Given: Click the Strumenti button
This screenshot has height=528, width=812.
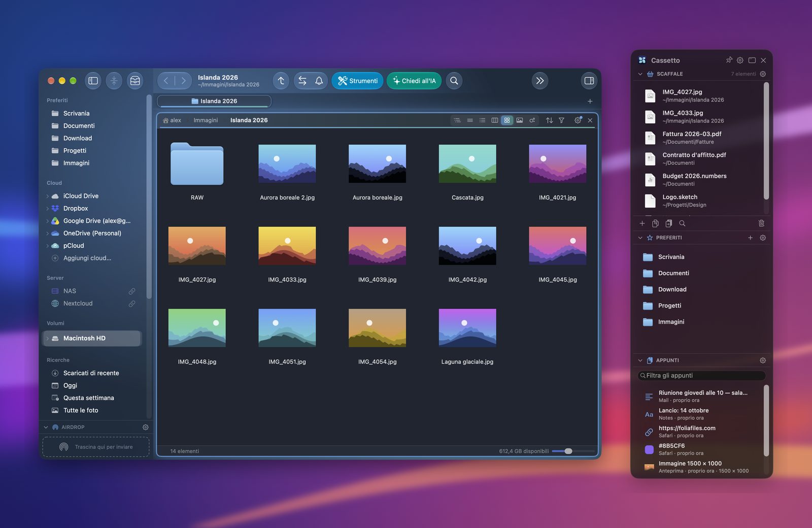Looking at the screenshot, I should click(358, 81).
